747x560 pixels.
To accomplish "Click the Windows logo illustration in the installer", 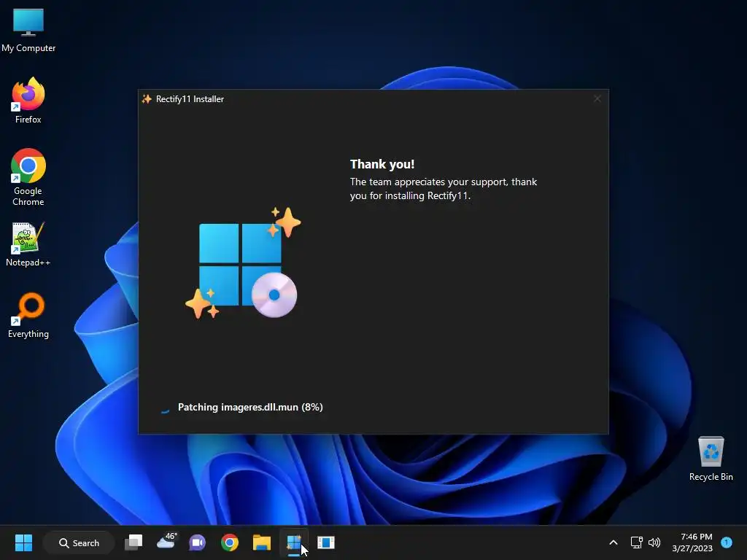I will point(243,262).
